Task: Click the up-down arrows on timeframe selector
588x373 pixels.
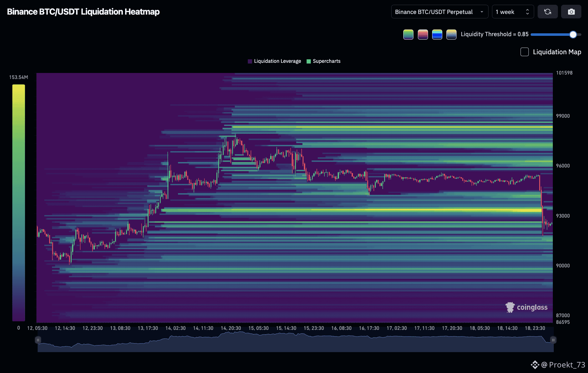Action: pyautogui.click(x=527, y=12)
